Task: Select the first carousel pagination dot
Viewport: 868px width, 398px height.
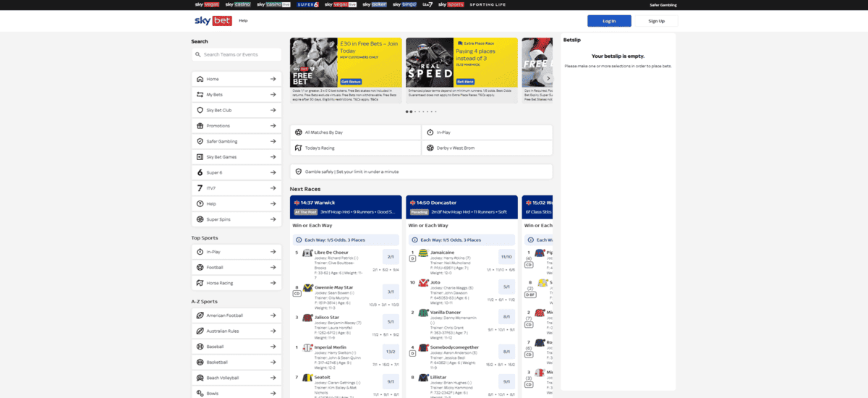Action: pos(407,111)
